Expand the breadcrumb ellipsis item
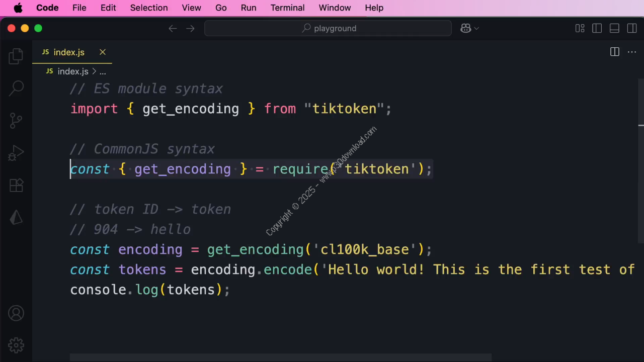The height and width of the screenshot is (362, 644). 103,72
